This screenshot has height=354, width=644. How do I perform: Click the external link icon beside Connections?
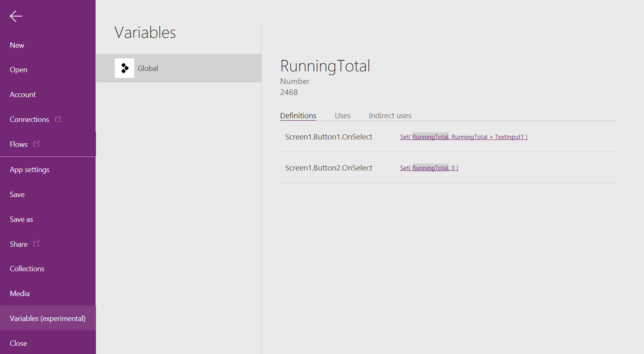pos(58,119)
